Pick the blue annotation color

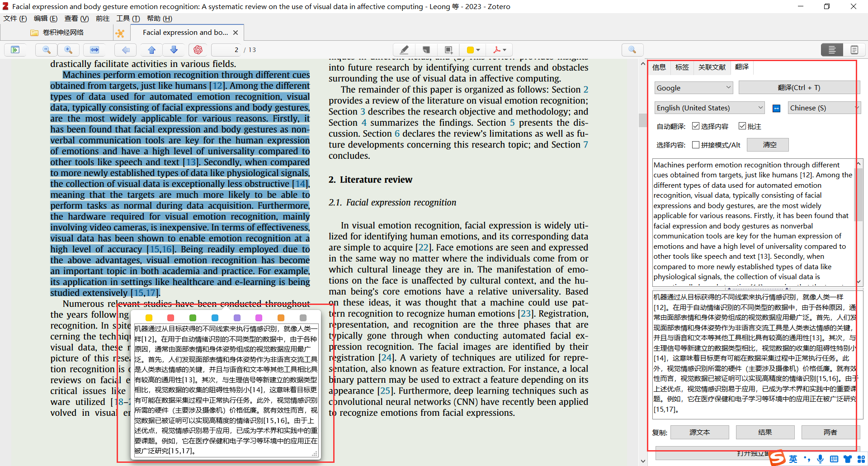pyautogui.click(x=215, y=318)
